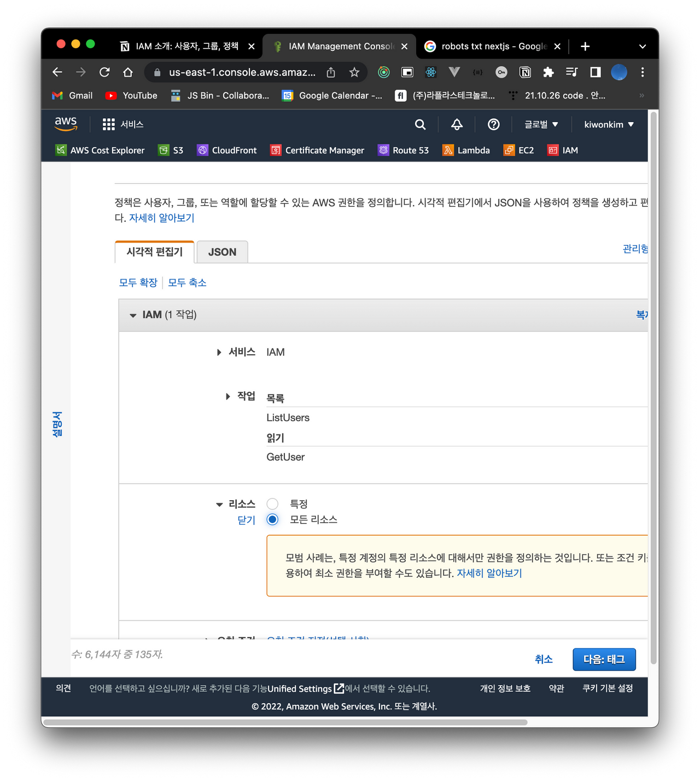Select the 특정 resource radio button
This screenshot has height=782, width=700.
point(272,503)
